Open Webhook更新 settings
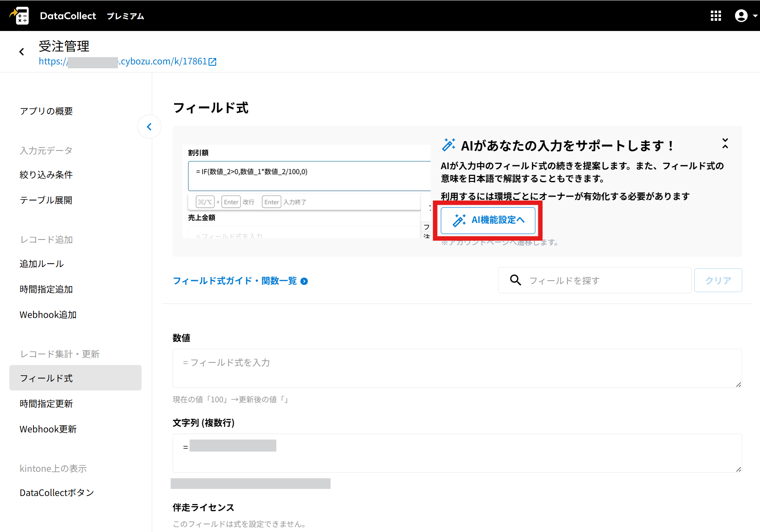 [48, 429]
